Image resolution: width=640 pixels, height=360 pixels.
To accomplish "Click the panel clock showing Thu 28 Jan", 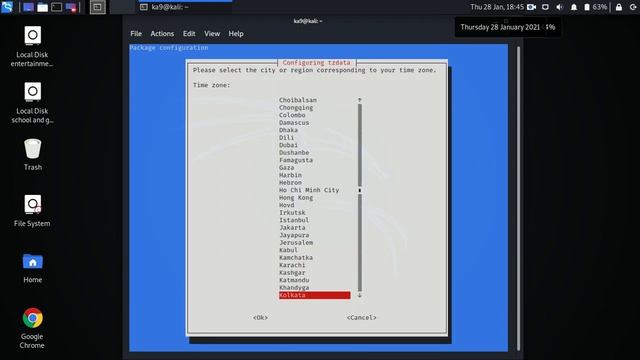I will [496, 7].
